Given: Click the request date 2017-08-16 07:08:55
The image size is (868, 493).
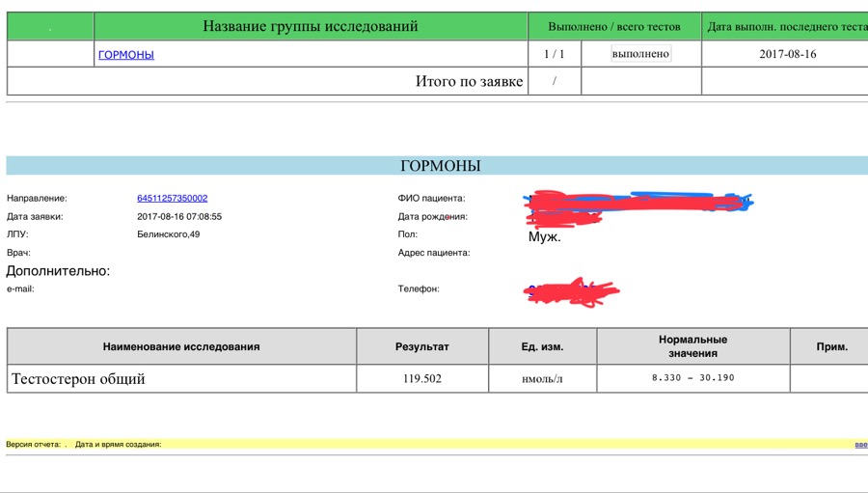Looking at the screenshot, I should pos(179,216).
